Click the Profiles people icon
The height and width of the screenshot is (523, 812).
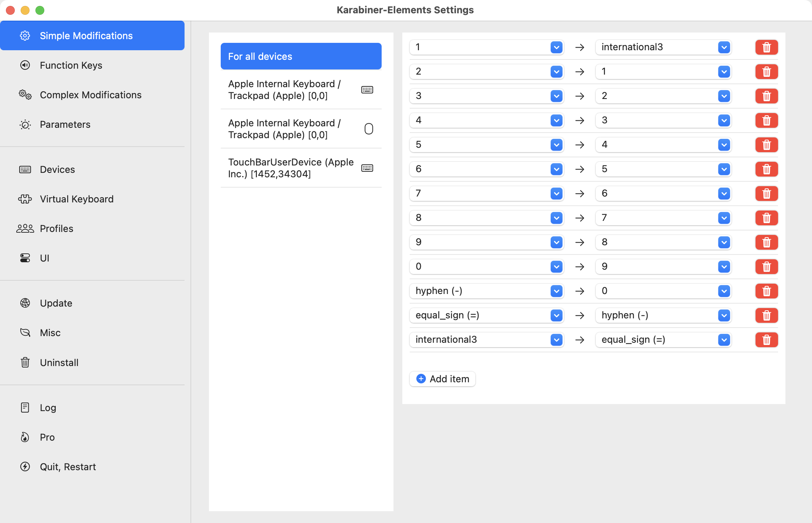click(25, 229)
